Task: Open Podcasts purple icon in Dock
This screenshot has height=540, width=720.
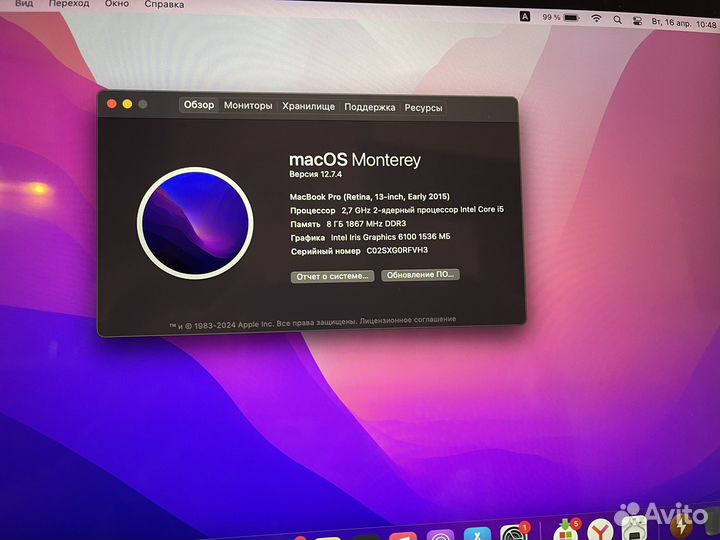Action: coord(440,535)
